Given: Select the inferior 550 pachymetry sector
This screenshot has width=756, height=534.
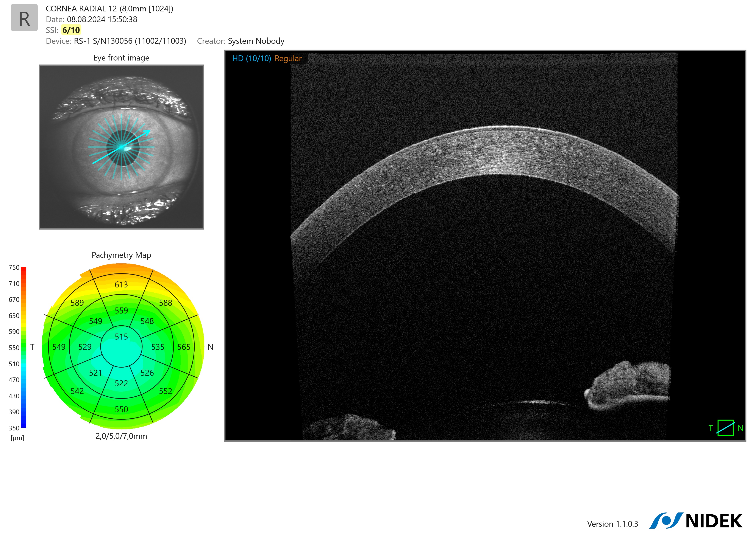Looking at the screenshot, I should 121,409.
